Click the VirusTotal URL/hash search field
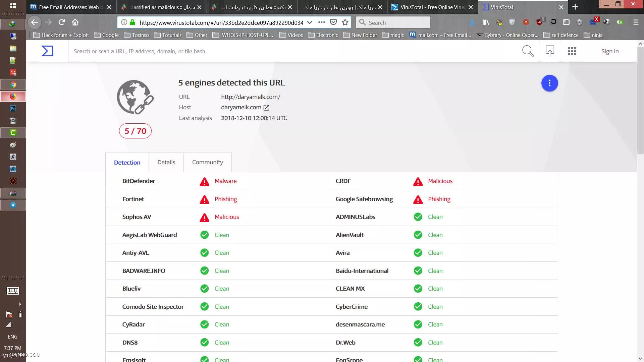This screenshot has width=644, height=362. [295, 51]
